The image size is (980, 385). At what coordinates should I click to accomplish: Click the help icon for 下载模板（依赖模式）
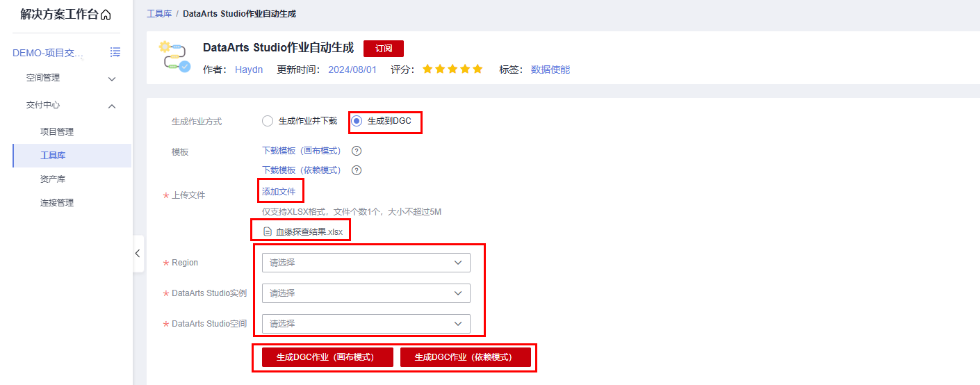tap(357, 170)
